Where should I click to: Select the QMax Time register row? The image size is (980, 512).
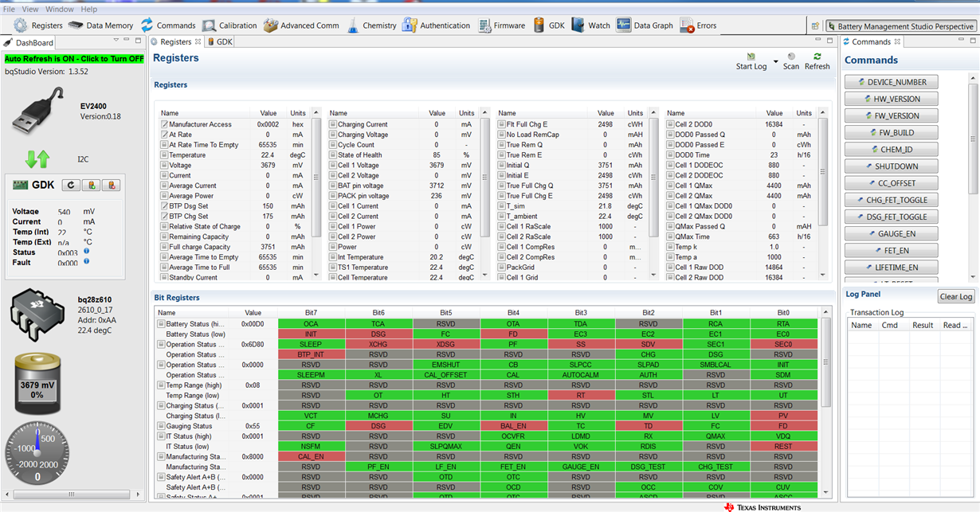pyautogui.click(x=741, y=236)
